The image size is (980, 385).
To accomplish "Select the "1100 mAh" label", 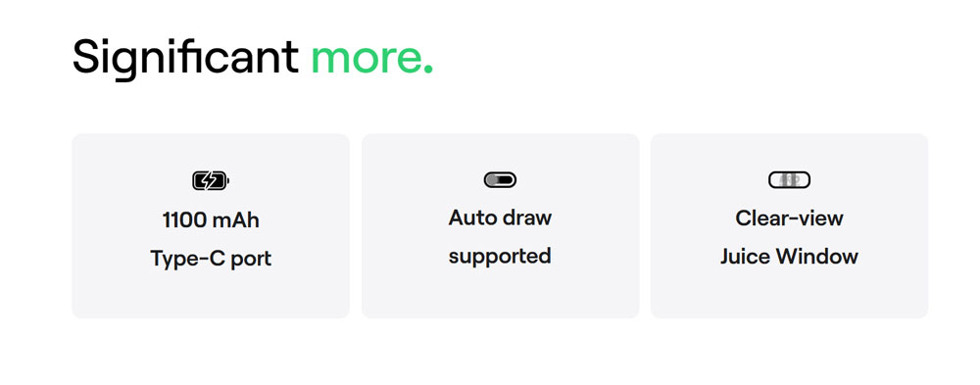I will (211, 220).
